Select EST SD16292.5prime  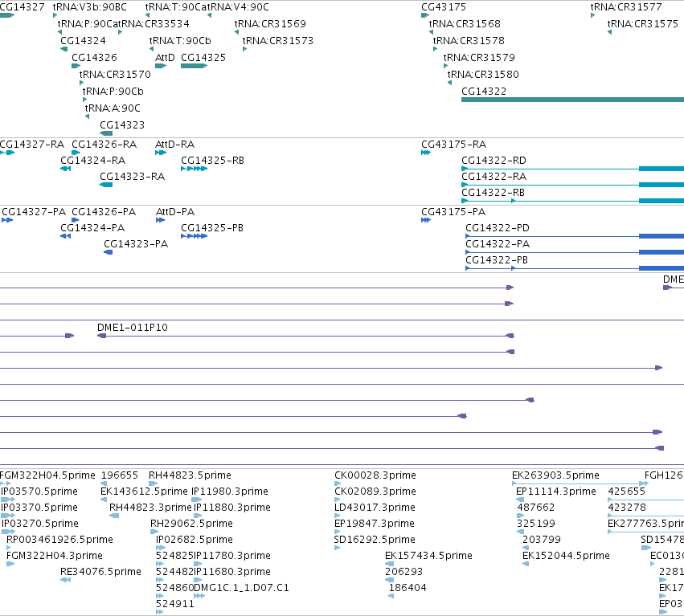pos(337,548)
